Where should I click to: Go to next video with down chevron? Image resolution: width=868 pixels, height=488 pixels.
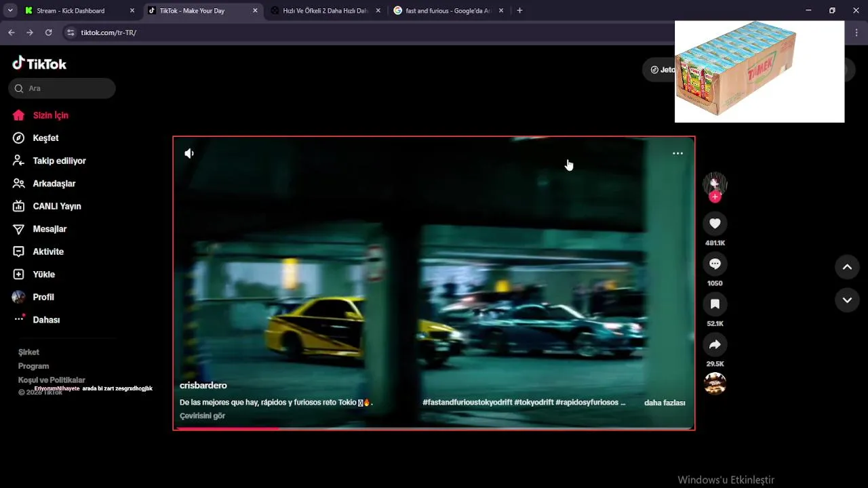point(847,300)
